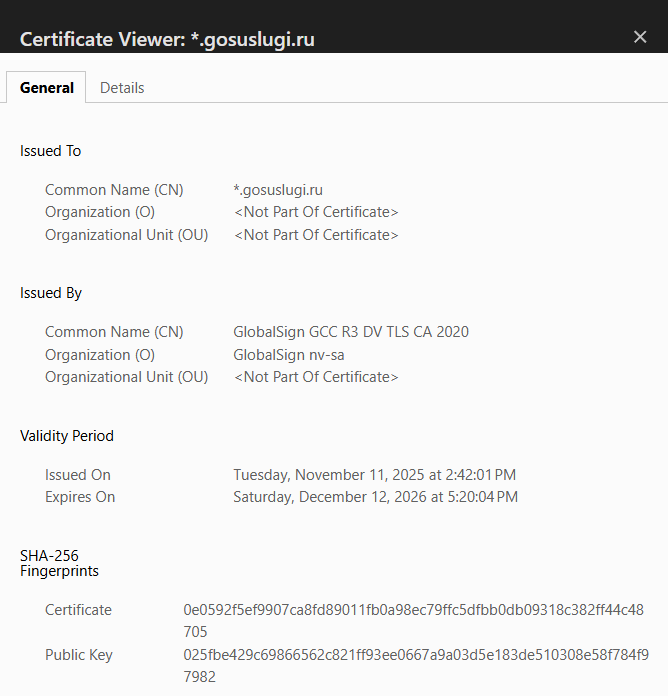
Task: Click the Common Name (CN) label under Issued To
Action: (114, 190)
